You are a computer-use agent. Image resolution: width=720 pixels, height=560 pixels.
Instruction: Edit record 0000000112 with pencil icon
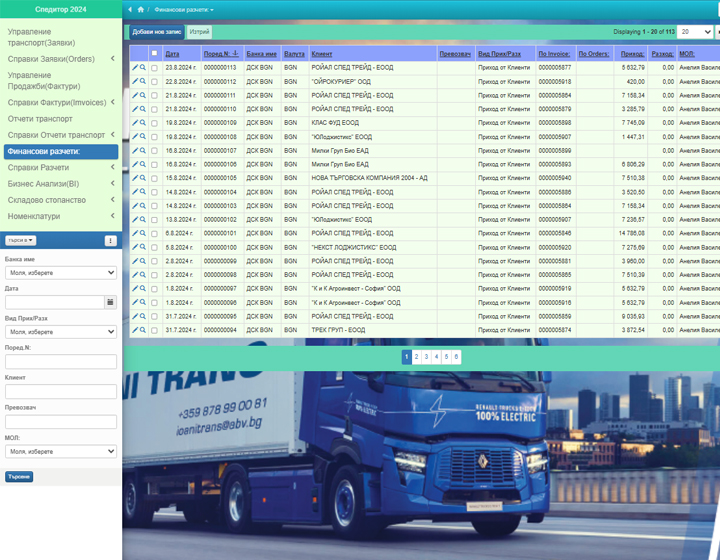coord(135,81)
